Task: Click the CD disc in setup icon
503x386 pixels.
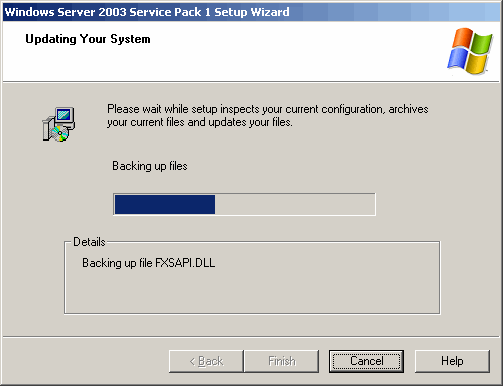Action: [x=60, y=134]
